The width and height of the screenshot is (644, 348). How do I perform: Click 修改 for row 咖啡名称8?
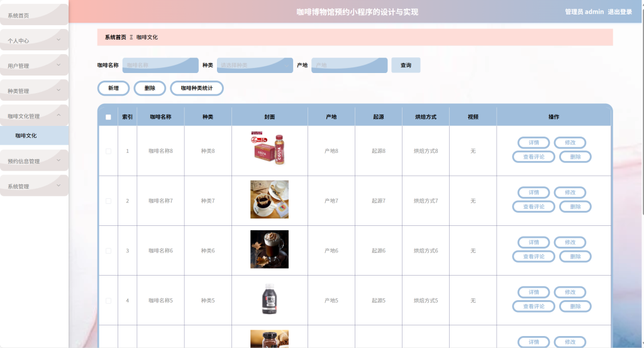(570, 143)
